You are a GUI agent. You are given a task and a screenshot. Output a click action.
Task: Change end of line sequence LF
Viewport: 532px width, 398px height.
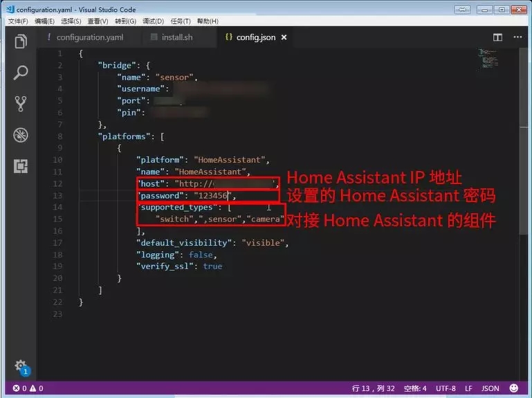click(x=468, y=388)
